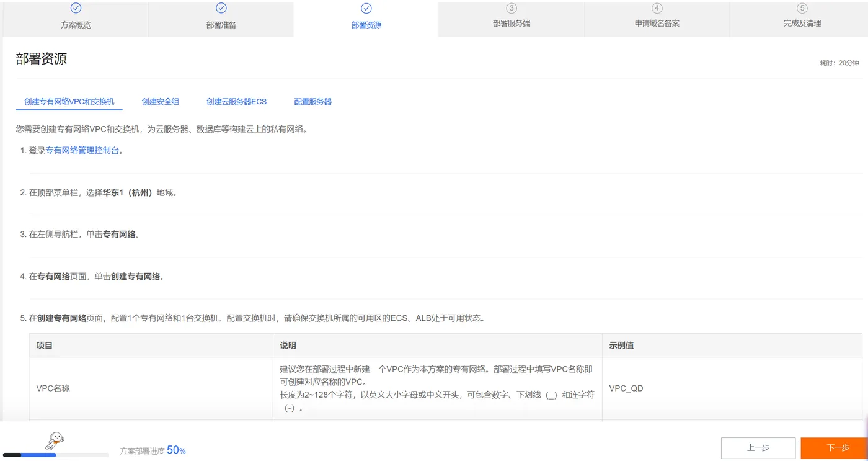Open the 申请域名备案 step tab
This screenshot has width=868, height=461.
(657, 20)
